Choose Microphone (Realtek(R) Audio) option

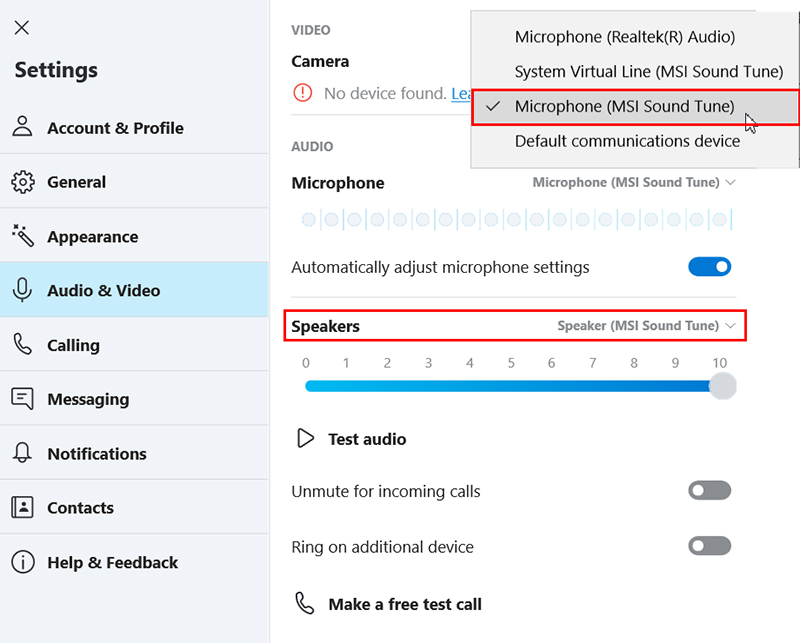[635, 37]
